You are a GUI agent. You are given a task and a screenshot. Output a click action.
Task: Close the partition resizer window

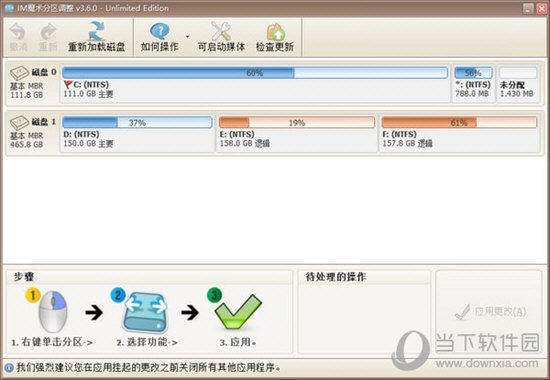click(x=542, y=8)
